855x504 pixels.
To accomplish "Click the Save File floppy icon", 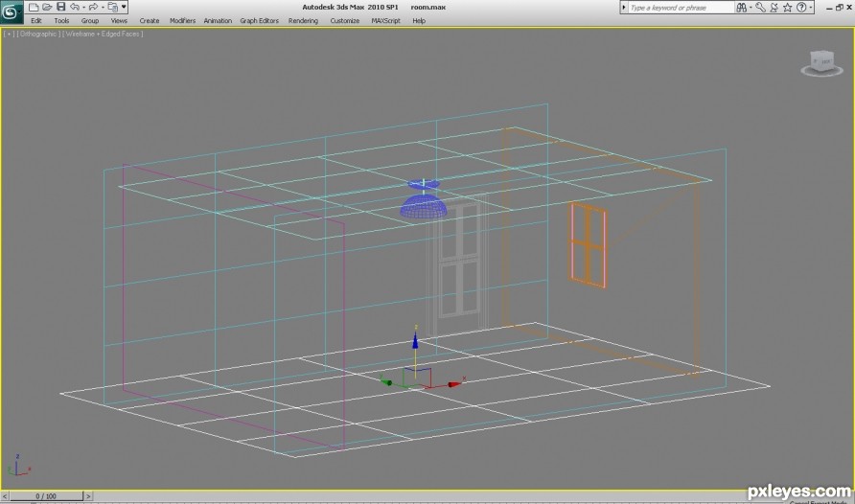I will [x=60, y=7].
